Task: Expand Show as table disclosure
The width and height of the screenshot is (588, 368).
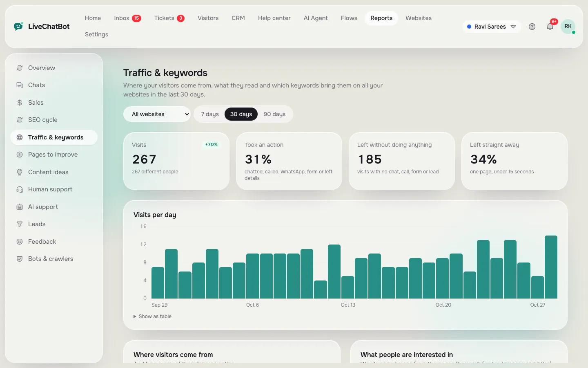Action: pyautogui.click(x=152, y=316)
